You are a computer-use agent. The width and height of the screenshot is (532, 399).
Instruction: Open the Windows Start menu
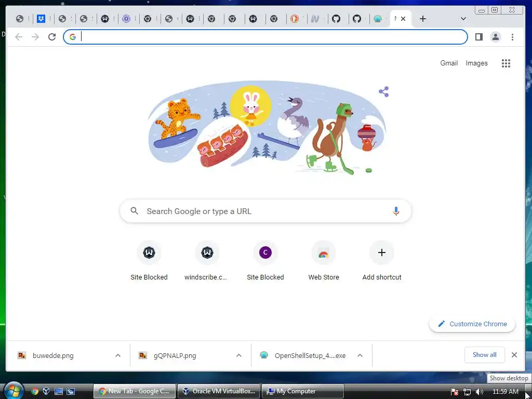tap(13, 391)
